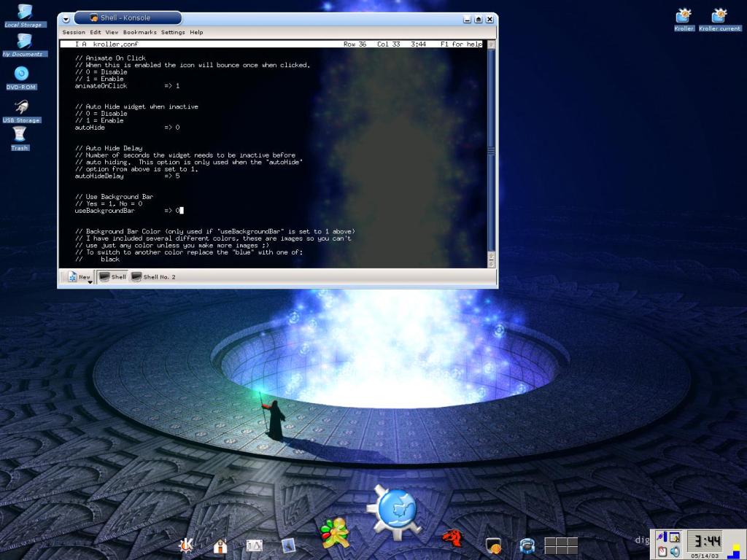
Task: Click the KDE K menu icon in the dock
Action: (x=186, y=544)
